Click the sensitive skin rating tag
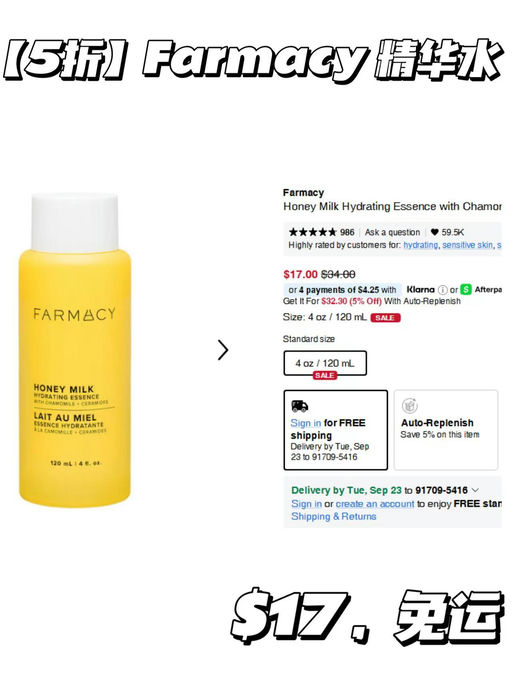 tap(467, 245)
